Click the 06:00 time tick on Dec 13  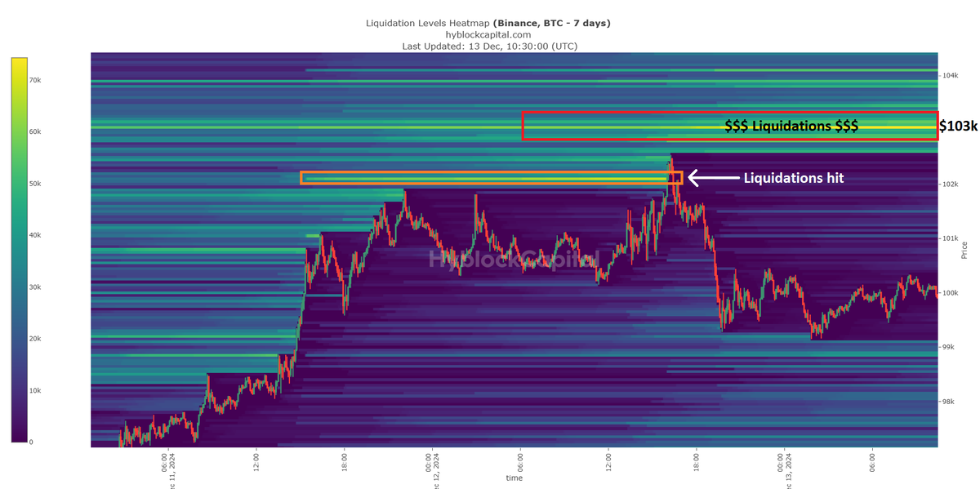tap(872, 461)
